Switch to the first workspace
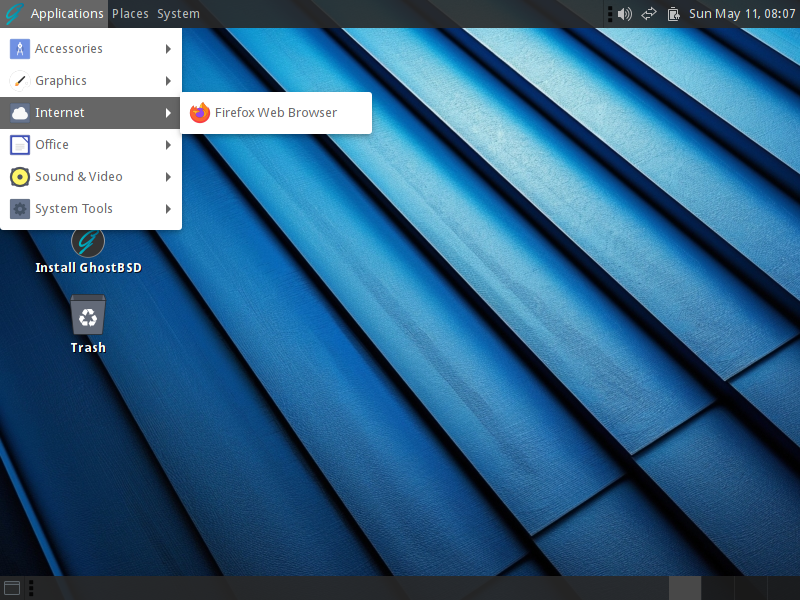The image size is (800, 600). pyautogui.click(x=685, y=588)
